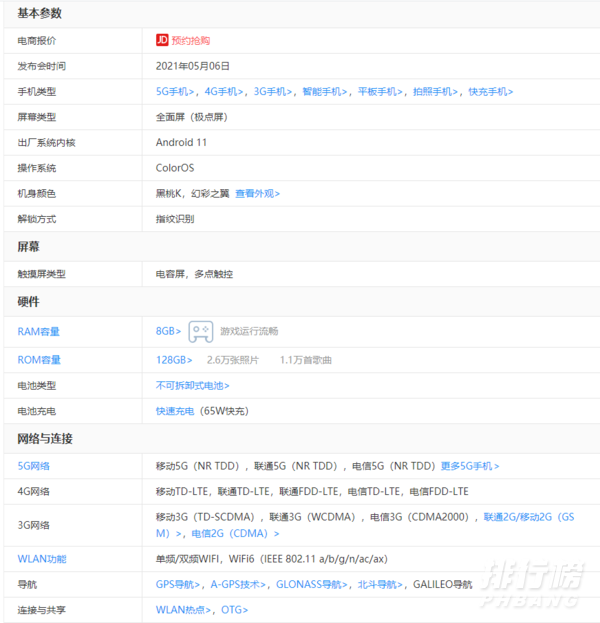Click the 发布会时间 row label
600x623 pixels.
41,66
